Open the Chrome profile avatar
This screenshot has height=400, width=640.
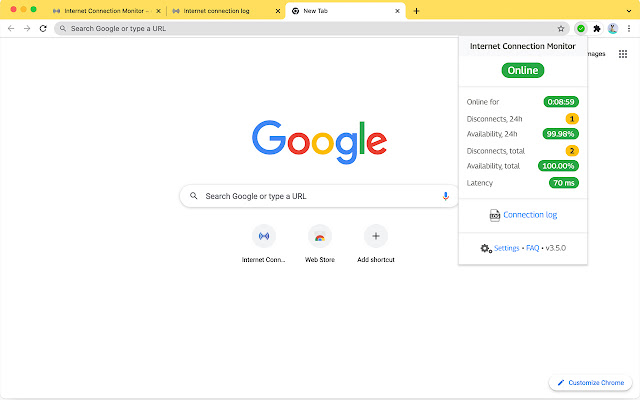click(613, 29)
